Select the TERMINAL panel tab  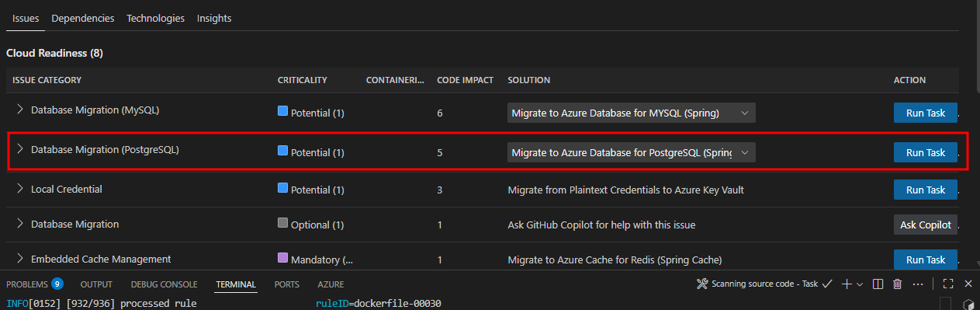click(236, 284)
